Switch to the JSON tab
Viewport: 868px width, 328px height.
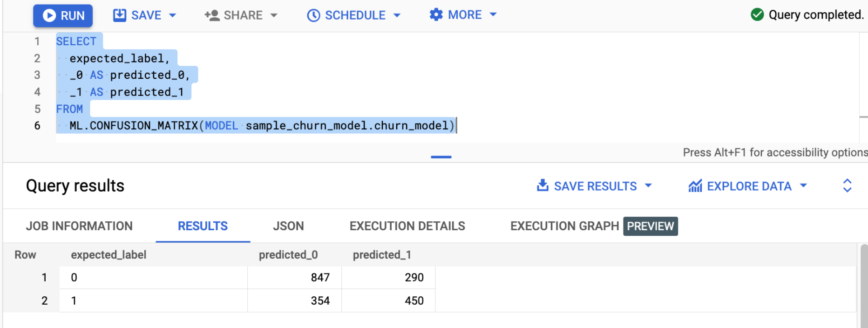[x=288, y=226]
